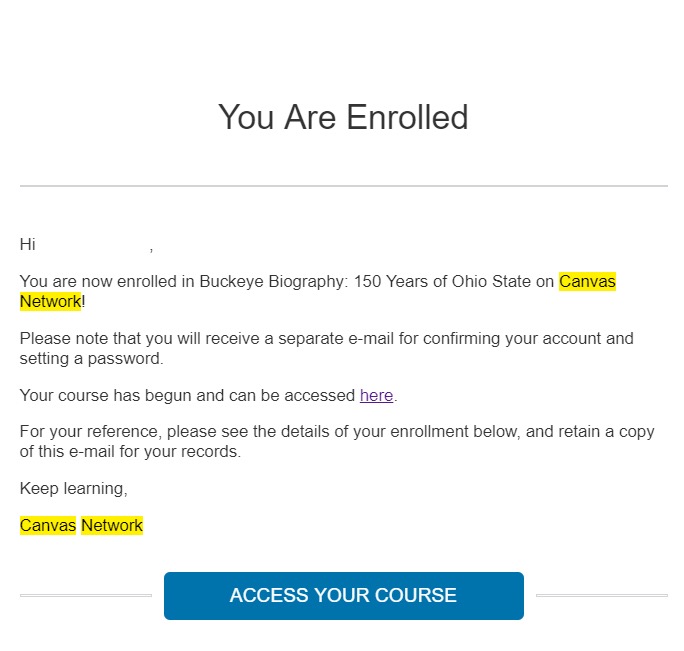Select highlighted 'Network' before the exclamation mark
The image size is (684, 651).
[51, 302]
